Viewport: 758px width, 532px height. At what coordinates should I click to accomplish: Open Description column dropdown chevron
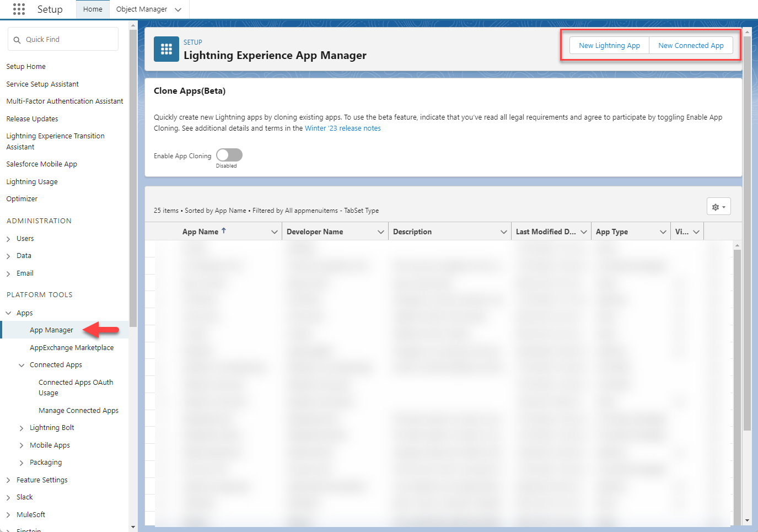coord(504,232)
